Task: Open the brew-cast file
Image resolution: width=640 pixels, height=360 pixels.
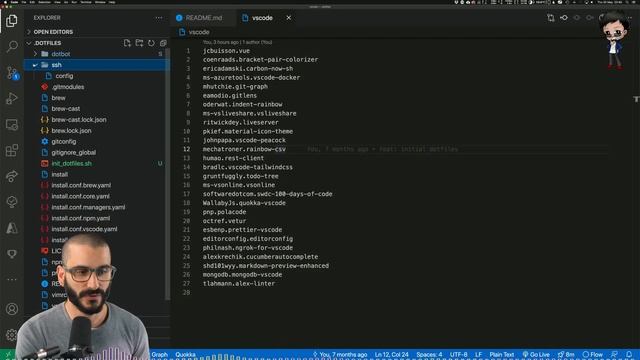Action: coord(65,109)
